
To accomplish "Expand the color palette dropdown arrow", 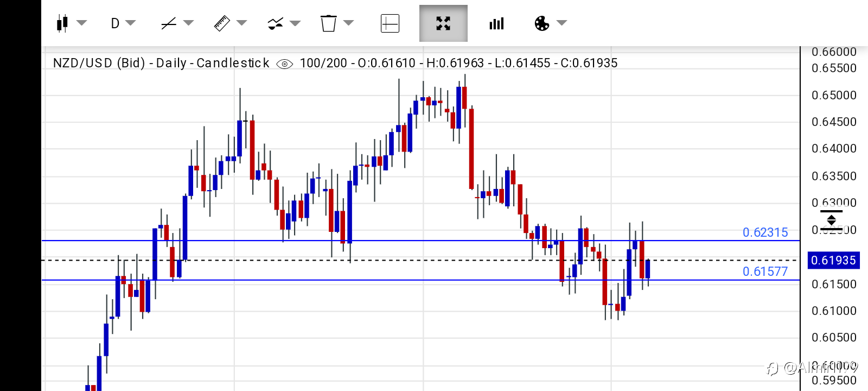I will (562, 23).
